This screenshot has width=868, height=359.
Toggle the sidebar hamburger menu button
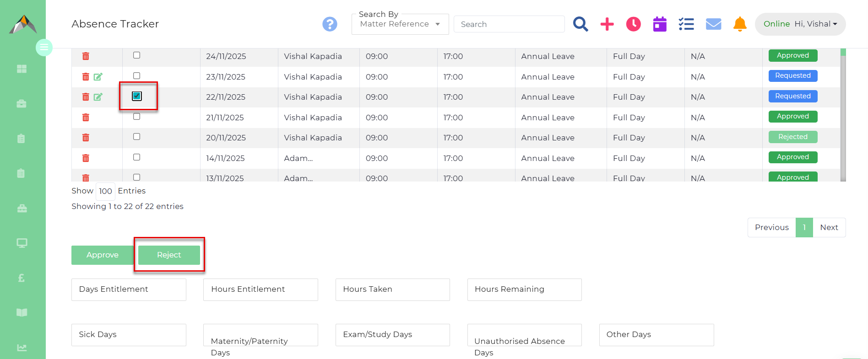(44, 47)
